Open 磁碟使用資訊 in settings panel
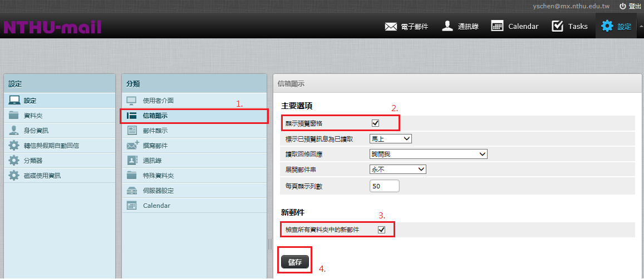 tap(42, 176)
